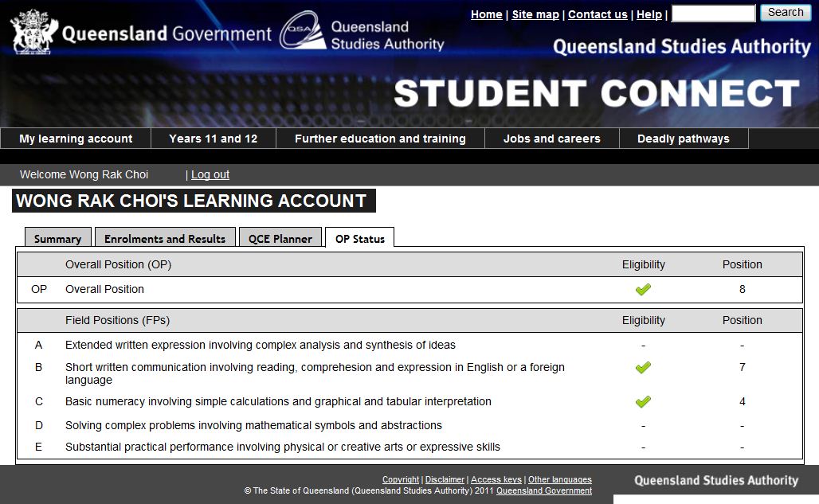Viewport: 819px width, 504px height.
Task: Click the green eligibility tick for Overall Position
Action: 643,289
